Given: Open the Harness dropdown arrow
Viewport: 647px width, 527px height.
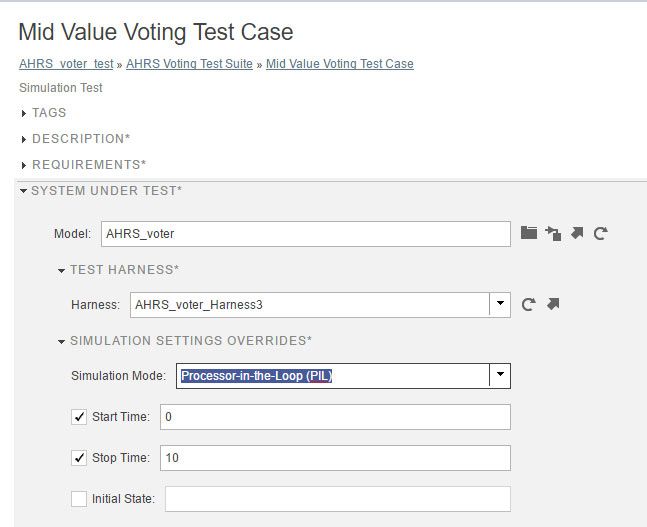Looking at the screenshot, I should (x=500, y=304).
